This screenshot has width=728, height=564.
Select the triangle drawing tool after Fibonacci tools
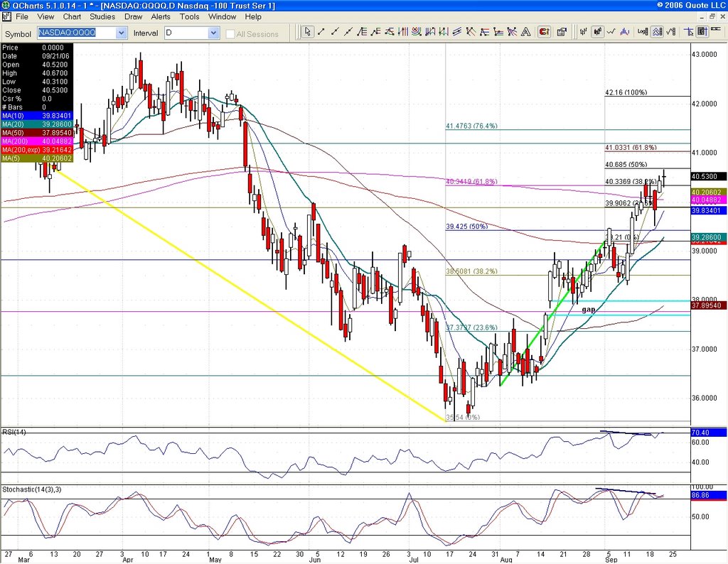(389, 32)
